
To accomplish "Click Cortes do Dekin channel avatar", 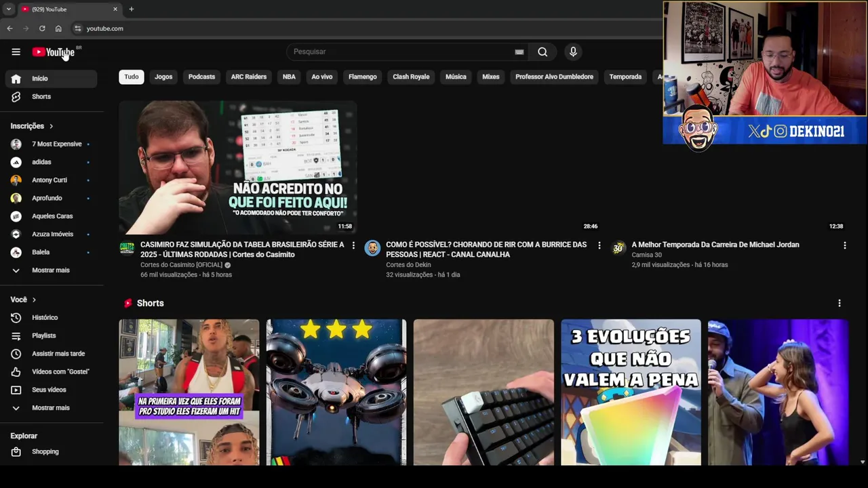I will point(372,248).
